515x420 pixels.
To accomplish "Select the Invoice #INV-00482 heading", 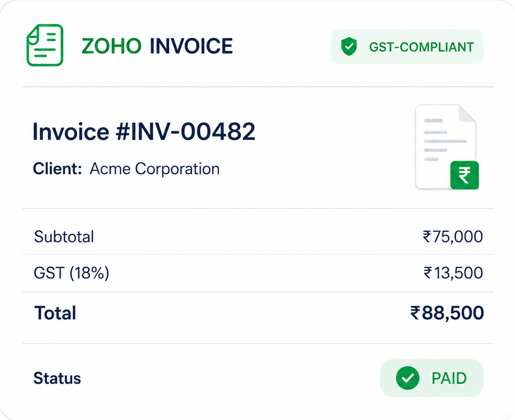I will tap(144, 131).
